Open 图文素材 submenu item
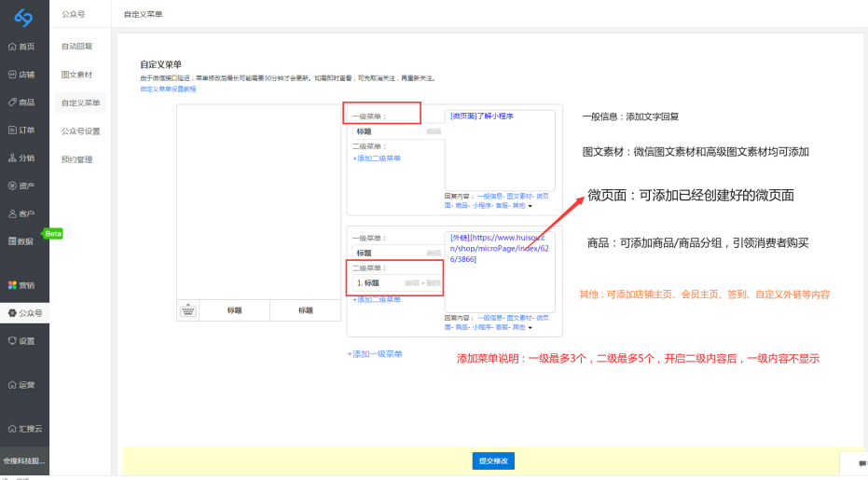Screen dimensions: 868x480 tap(77, 75)
